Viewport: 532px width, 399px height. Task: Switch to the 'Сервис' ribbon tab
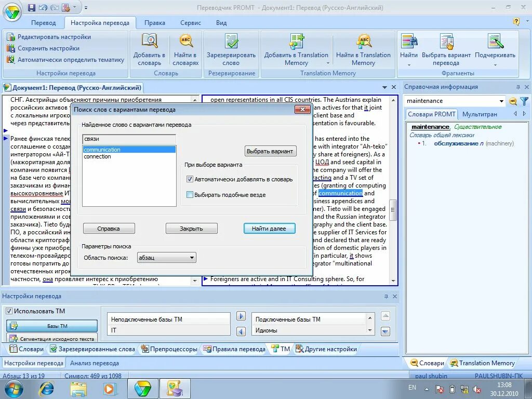(191, 23)
